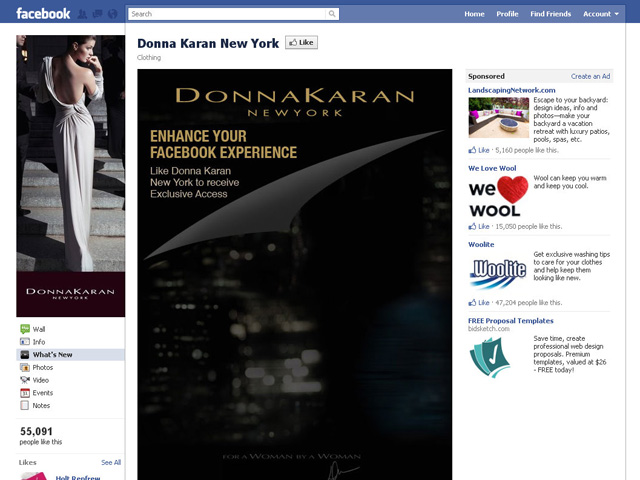Click the Clothing category label

tap(149, 58)
